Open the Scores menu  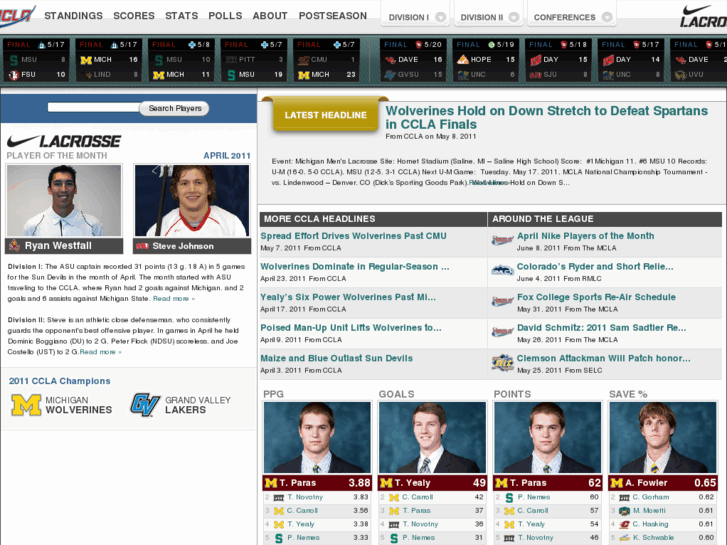pos(134,16)
